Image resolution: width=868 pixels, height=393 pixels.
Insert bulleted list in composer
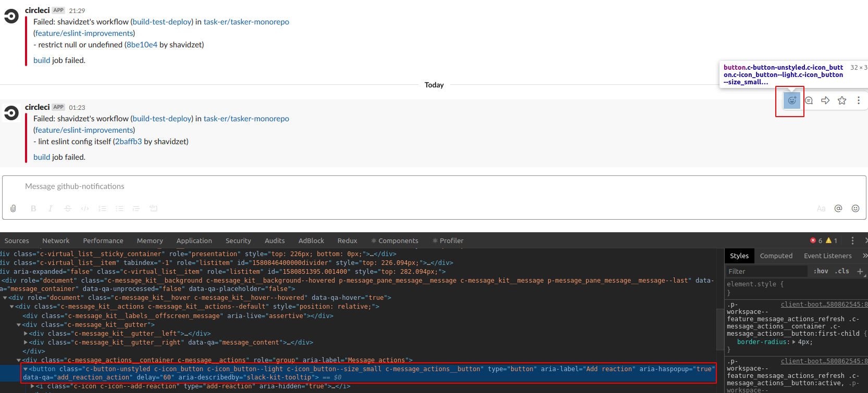pyautogui.click(x=119, y=208)
